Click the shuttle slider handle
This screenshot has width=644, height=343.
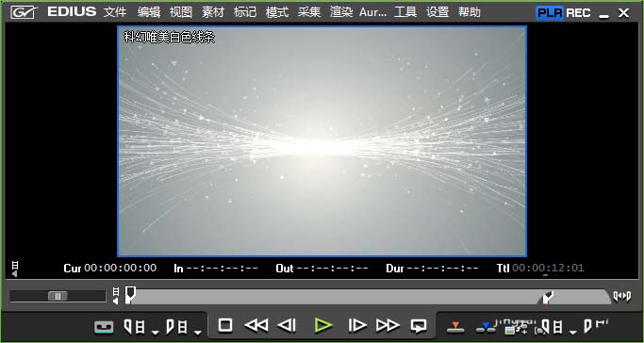pos(58,296)
